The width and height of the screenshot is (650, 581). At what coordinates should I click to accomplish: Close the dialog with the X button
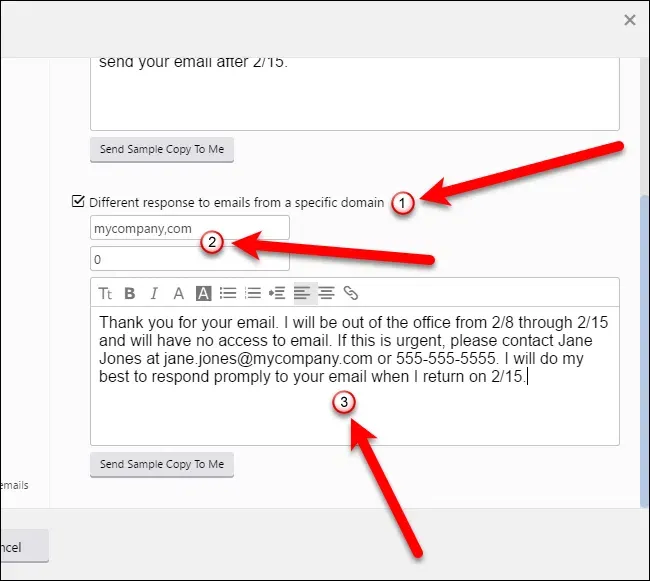tap(629, 19)
